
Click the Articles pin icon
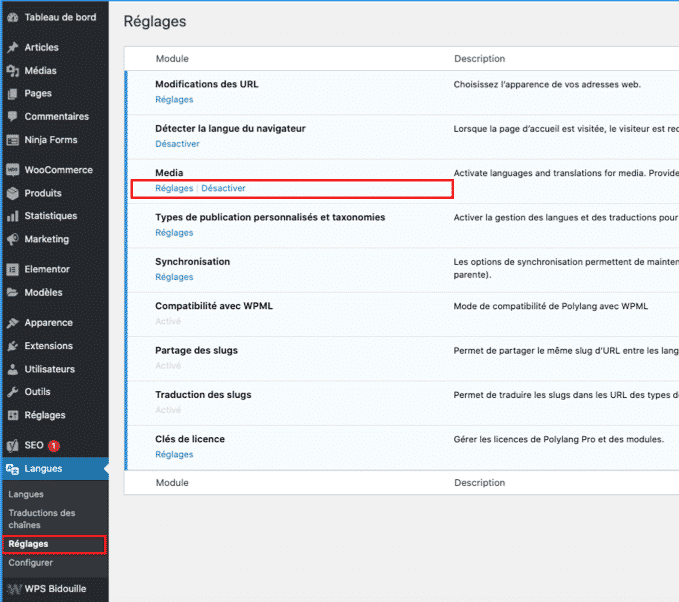(x=13, y=47)
